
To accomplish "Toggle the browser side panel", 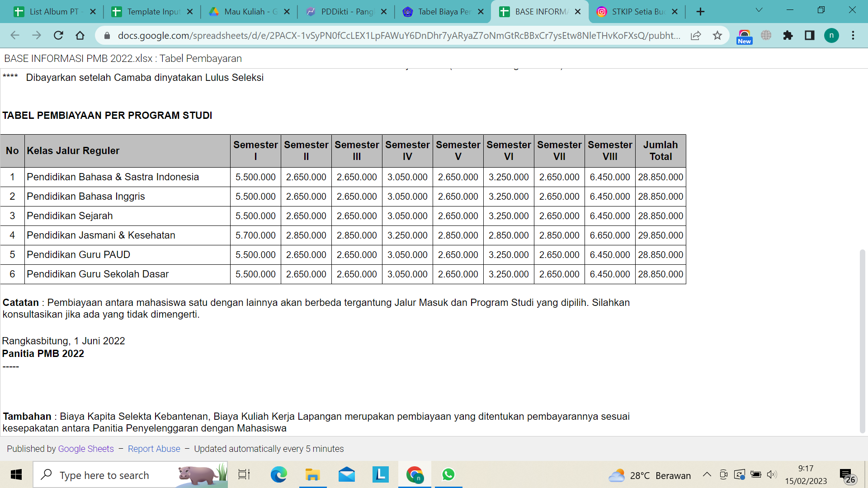I will (x=810, y=35).
